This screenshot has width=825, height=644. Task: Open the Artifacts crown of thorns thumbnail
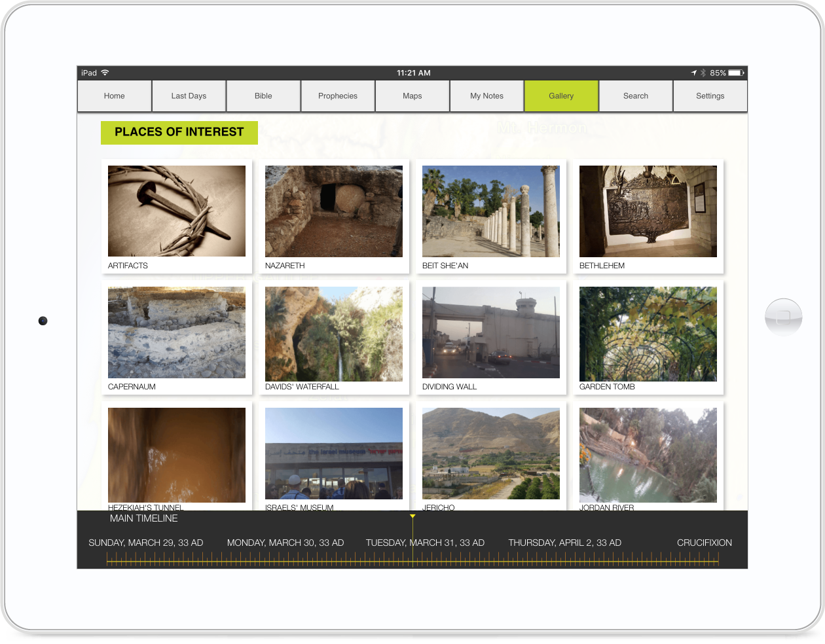177,211
